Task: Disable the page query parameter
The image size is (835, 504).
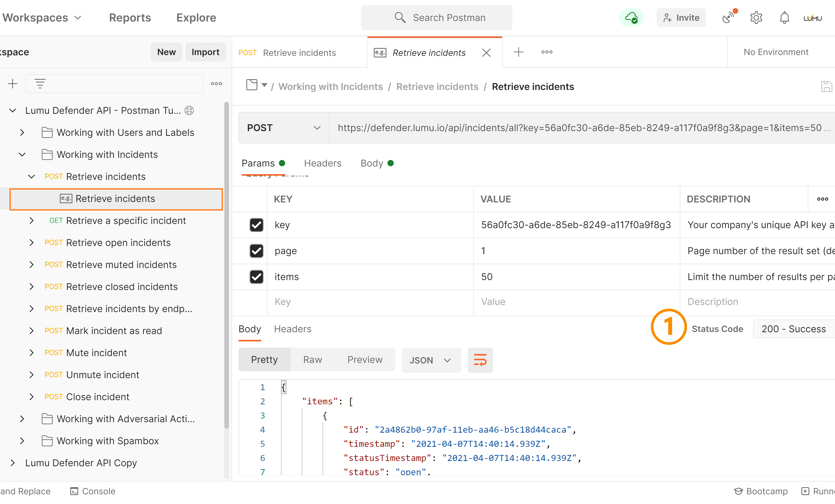Action: point(257,251)
